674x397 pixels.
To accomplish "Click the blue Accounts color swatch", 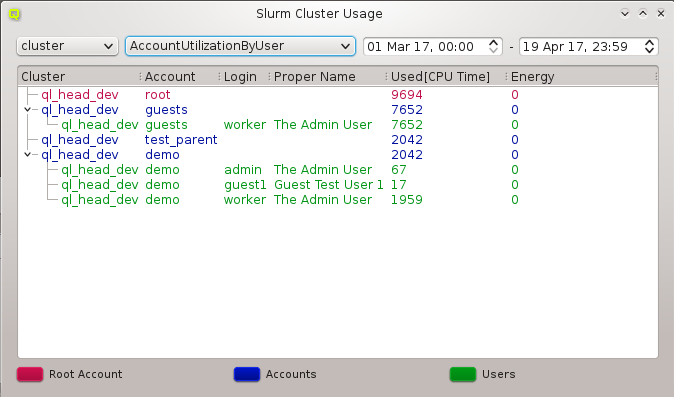I will click(247, 374).
